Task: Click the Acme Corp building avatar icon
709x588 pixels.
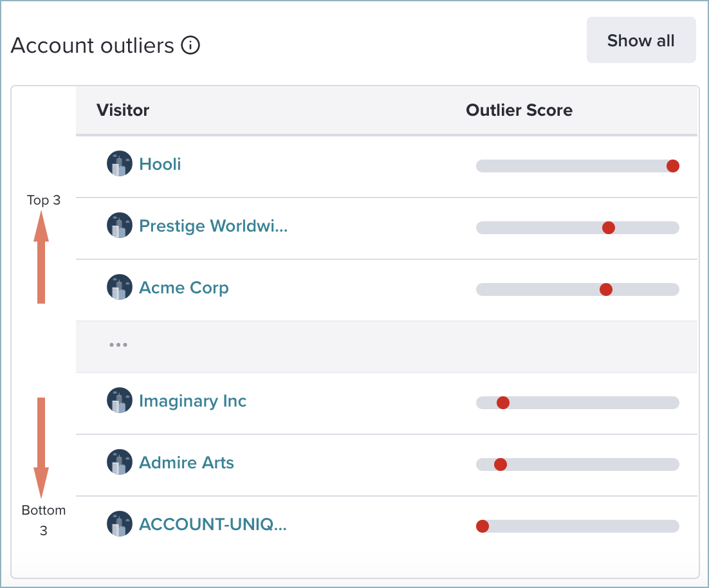Action: click(x=120, y=287)
